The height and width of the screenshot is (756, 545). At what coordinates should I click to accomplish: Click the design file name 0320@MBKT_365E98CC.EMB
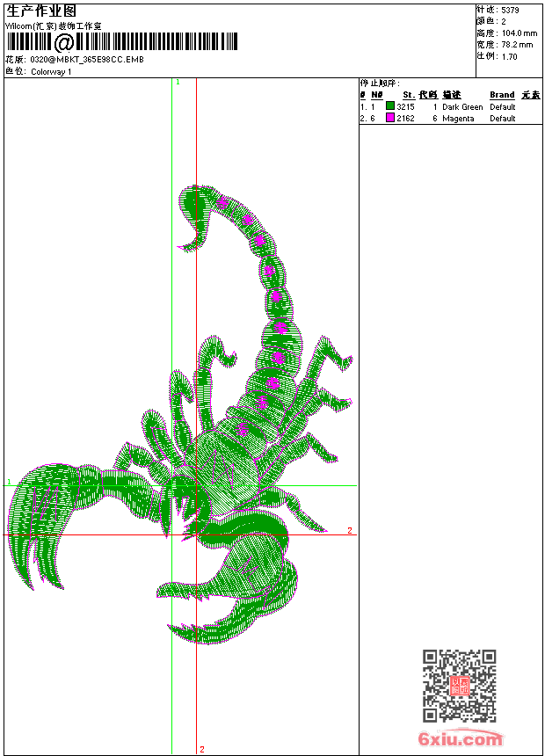pyautogui.click(x=87, y=60)
